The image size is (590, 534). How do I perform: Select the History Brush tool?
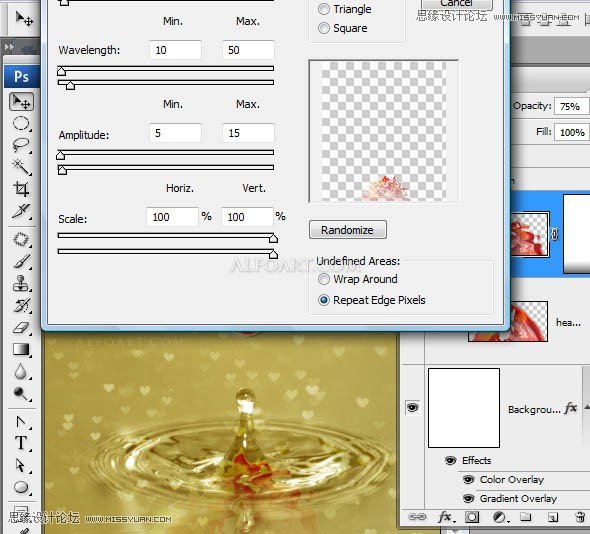(x=21, y=305)
